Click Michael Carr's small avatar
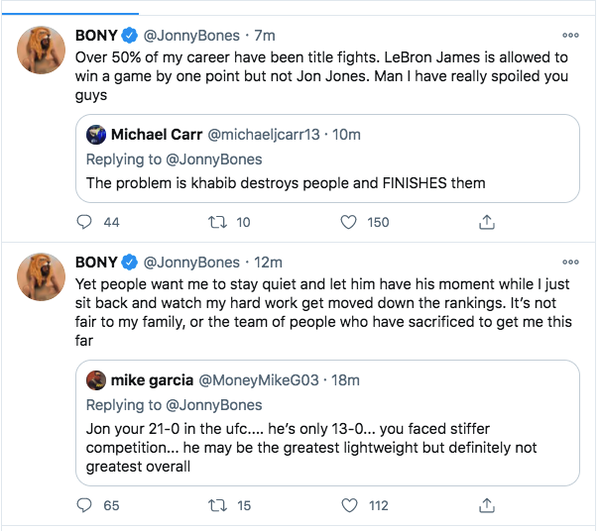 pos(96,135)
